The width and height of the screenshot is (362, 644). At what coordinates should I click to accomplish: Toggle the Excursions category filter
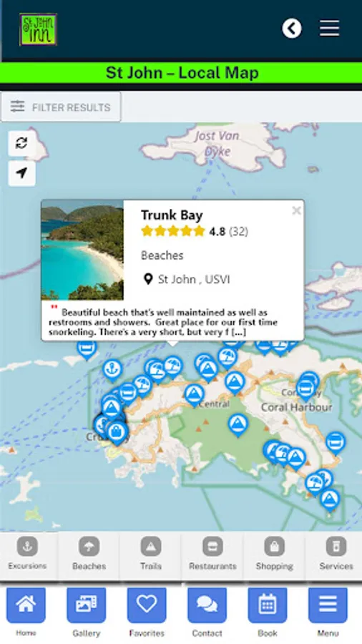tap(27, 554)
